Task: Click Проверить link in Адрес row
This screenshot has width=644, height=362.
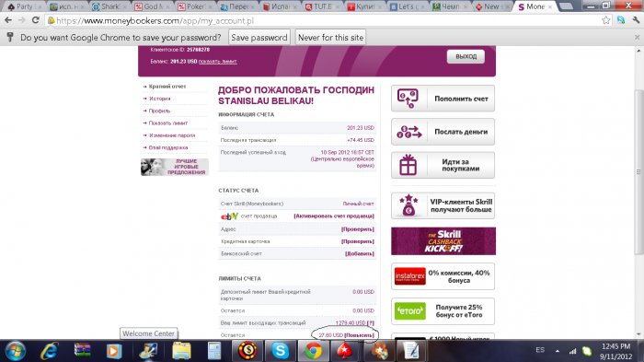Action: pyautogui.click(x=358, y=229)
